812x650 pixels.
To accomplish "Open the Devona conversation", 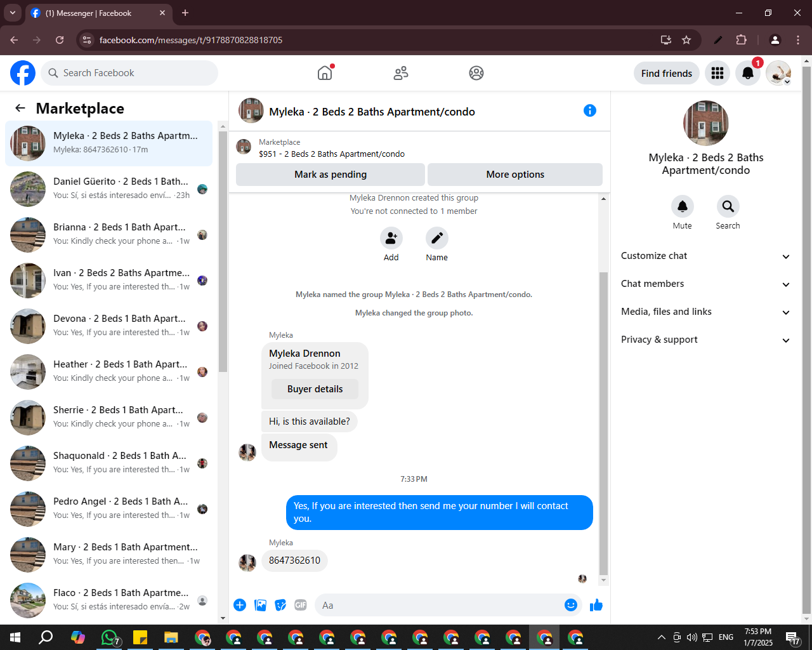I will (109, 326).
